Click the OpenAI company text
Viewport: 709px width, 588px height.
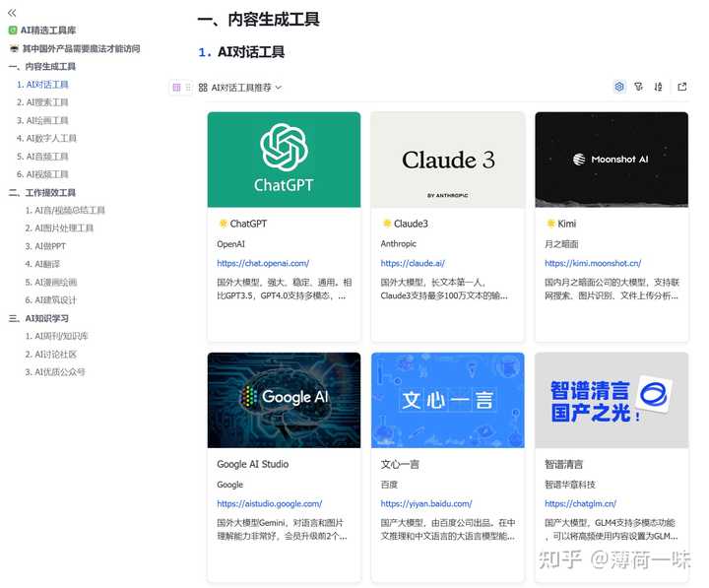230,244
